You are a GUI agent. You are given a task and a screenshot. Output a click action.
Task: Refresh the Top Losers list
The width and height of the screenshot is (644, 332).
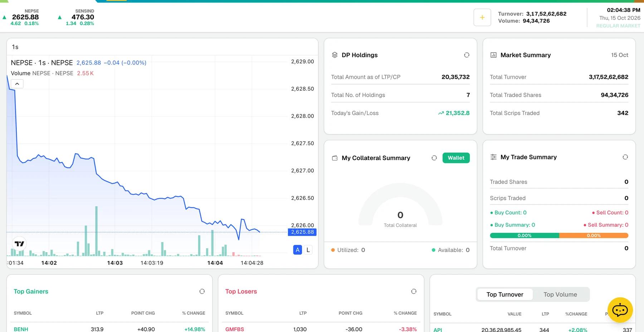414,292
